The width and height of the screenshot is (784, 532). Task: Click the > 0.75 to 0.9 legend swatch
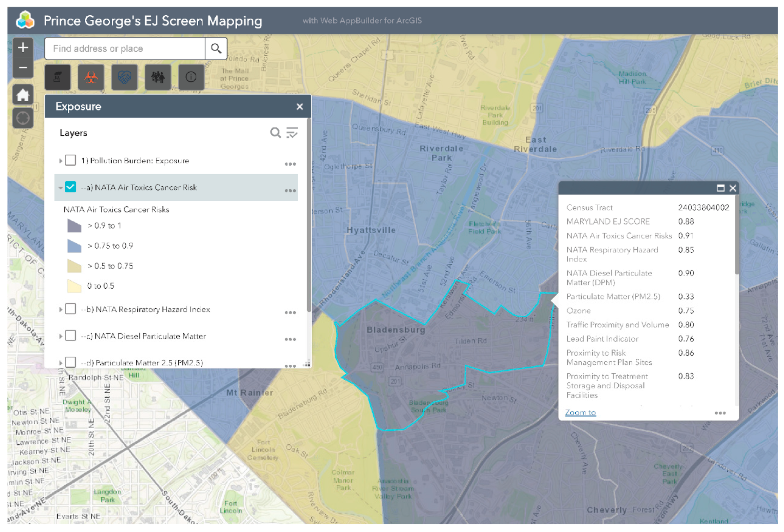coord(74,246)
